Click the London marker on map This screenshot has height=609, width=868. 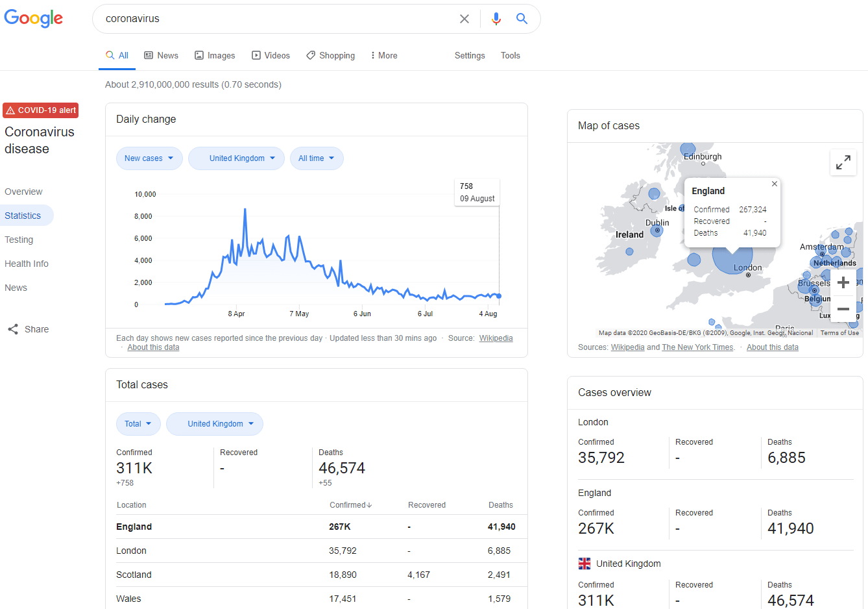coord(748,275)
